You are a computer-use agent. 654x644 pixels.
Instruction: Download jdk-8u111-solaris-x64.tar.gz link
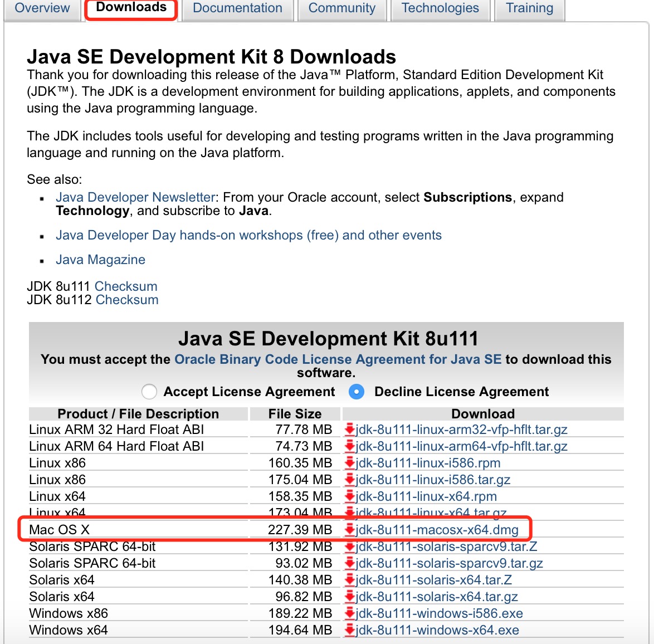click(x=437, y=597)
